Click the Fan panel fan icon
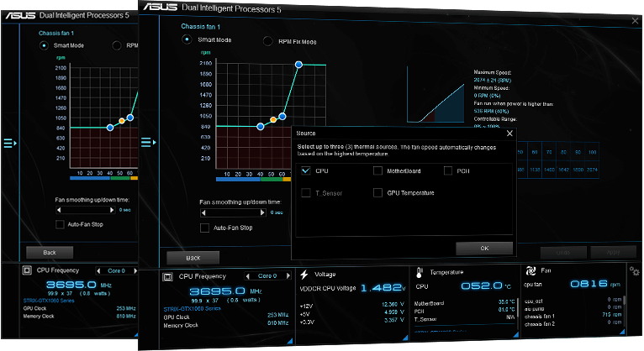 click(x=531, y=270)
